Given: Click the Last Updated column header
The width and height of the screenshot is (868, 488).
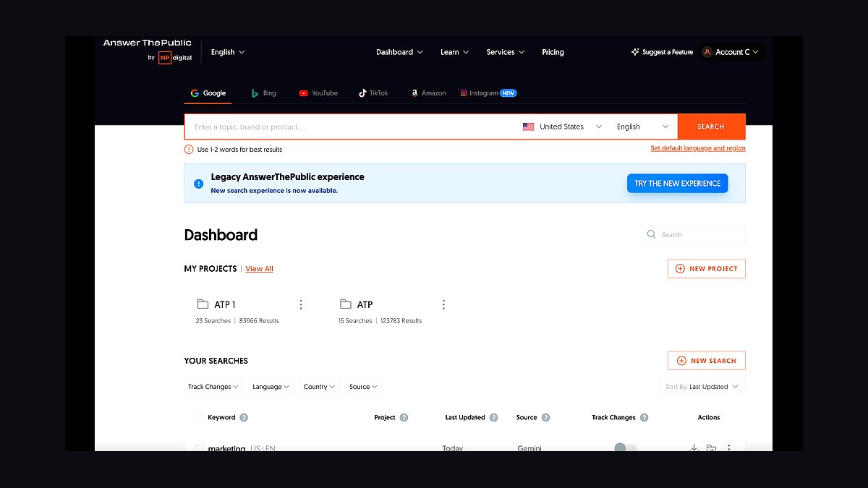Looking at the screenshot, I should [465, 417].
